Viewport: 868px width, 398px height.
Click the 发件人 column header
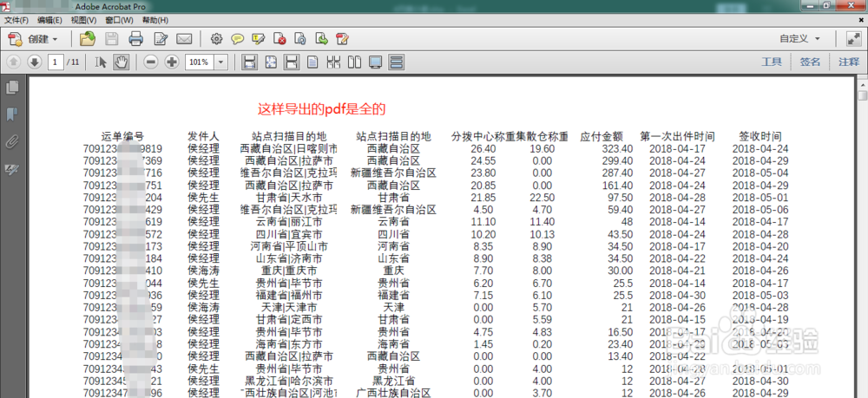(x=204, y=136)
